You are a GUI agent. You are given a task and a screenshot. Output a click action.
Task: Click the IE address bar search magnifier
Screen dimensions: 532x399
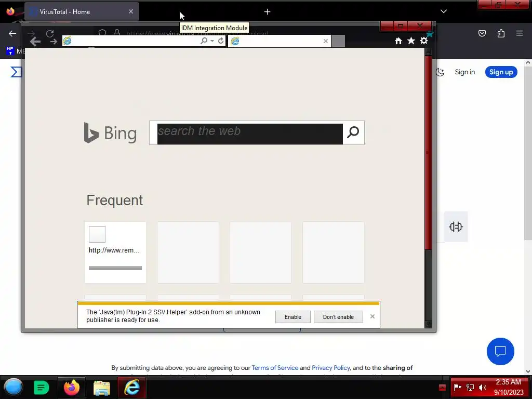(204, 41)
